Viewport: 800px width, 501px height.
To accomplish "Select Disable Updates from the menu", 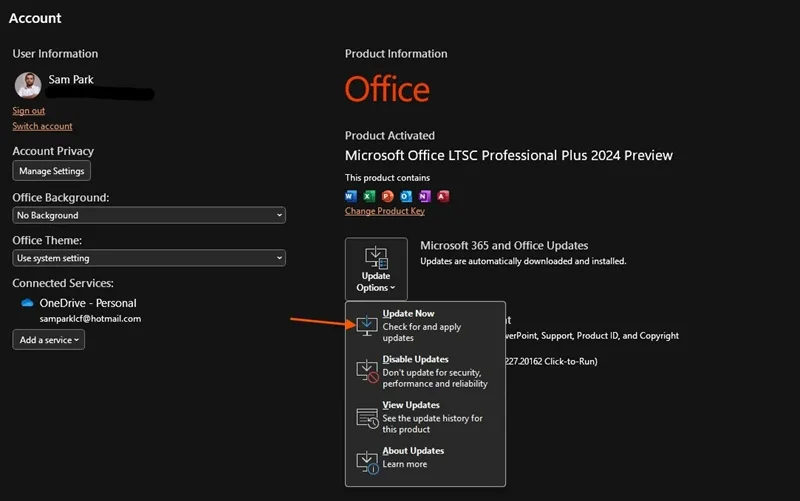I will point(425,371).
